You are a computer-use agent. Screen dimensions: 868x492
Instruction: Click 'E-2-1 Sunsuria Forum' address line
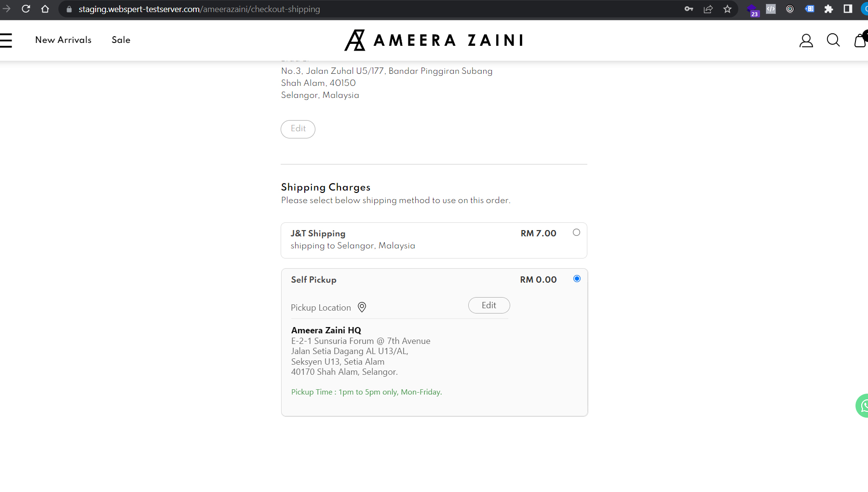361,341
